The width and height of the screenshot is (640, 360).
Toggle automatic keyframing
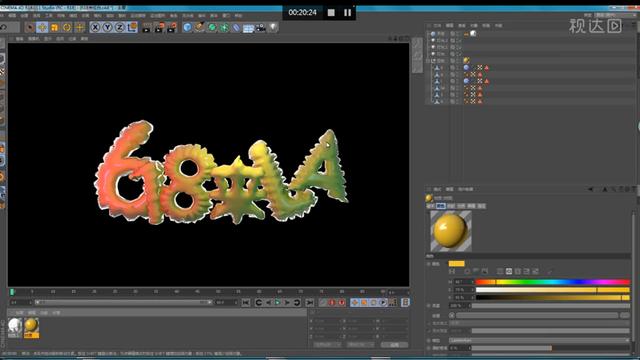[x=342, y=302]
